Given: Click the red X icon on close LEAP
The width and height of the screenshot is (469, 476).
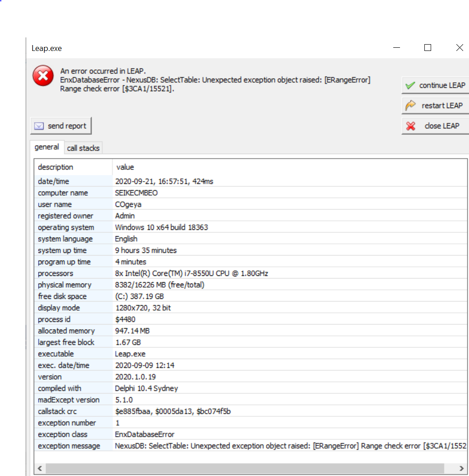Looking at the screenshot, I should [411, 126].
